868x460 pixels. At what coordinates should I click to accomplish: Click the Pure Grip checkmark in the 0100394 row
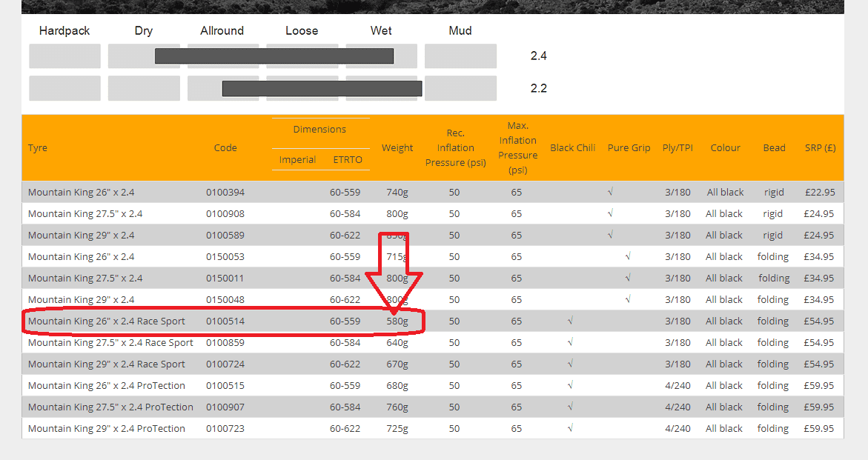tap(610, 193)
